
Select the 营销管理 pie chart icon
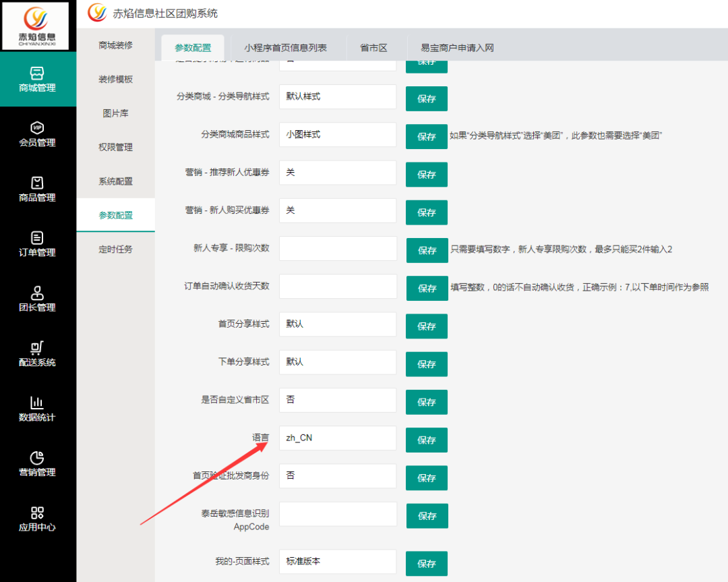[38, 457]
